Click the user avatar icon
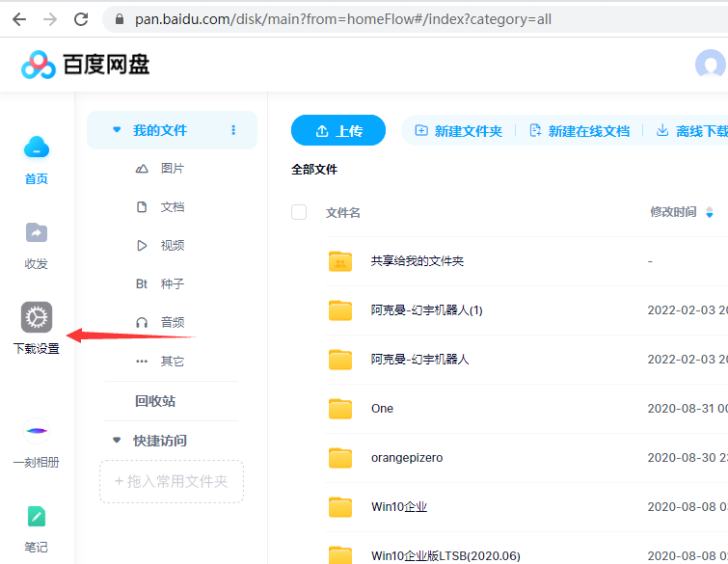 pyautogui.click(x=711, y=65)
